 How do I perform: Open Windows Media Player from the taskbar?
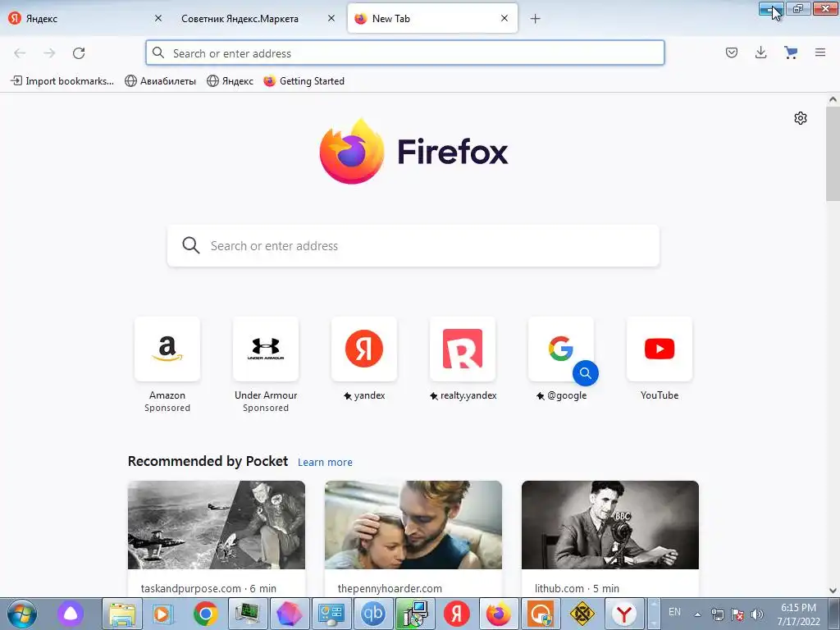163,614
